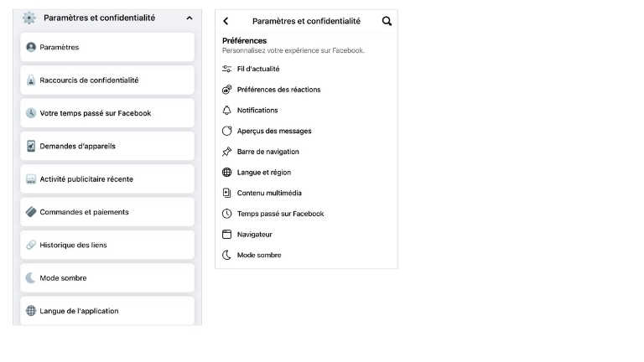The height and width of the screenshot is (362, 644).
Task: Click the lock icon for Raccourcis de confidentialité
Action: pos(31,80)
